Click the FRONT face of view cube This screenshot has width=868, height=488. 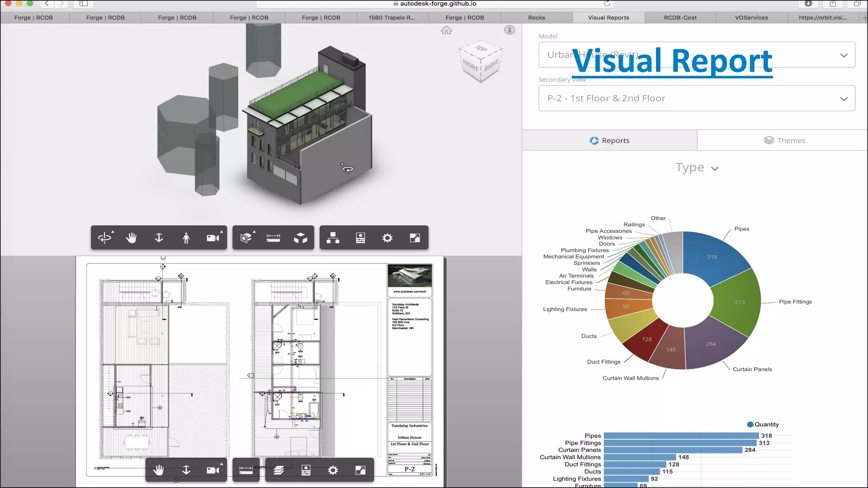point(470,66)
